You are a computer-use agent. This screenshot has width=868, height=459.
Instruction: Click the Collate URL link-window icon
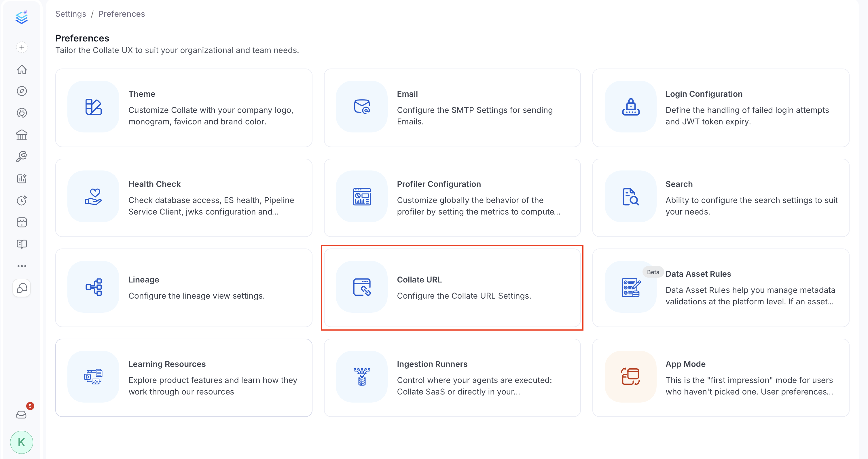(x=362, y=287)
